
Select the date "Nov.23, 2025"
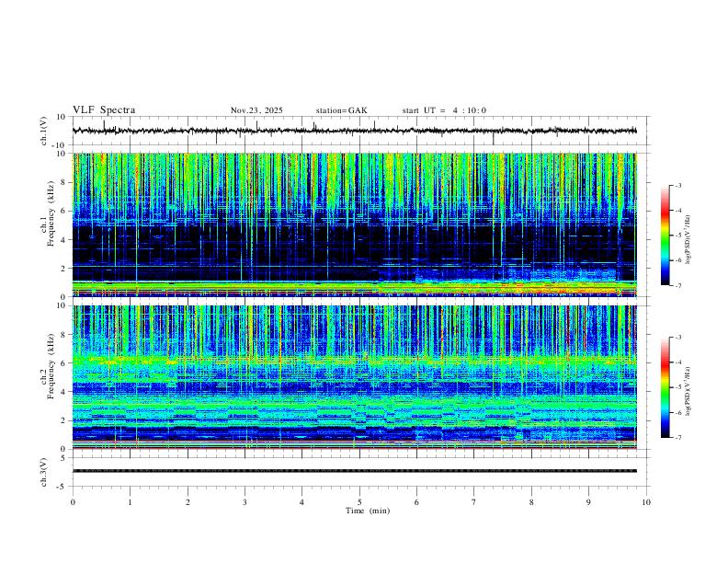[256, 110]
